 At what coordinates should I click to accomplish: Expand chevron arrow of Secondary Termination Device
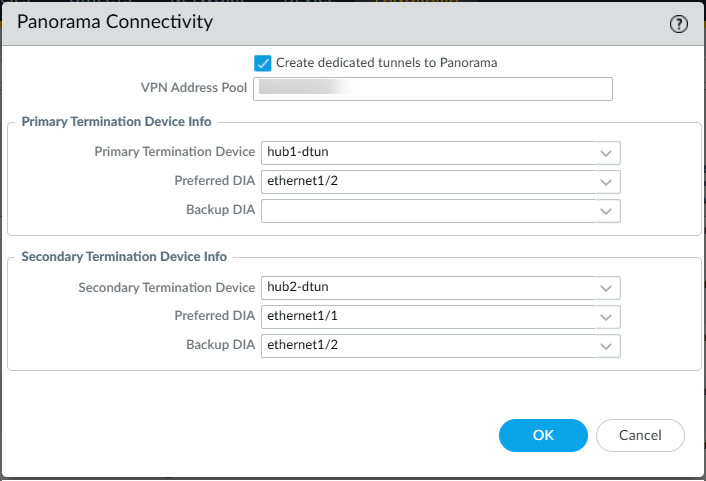pyautogui.click(x=606, y=288)
